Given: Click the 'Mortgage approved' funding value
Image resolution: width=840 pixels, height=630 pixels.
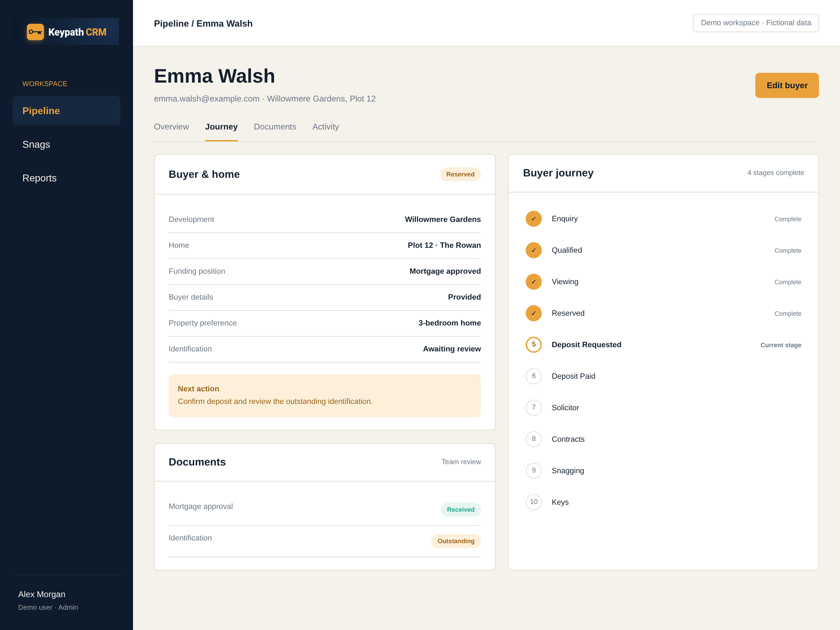Looking at the screenshot, I should point(445,271).
